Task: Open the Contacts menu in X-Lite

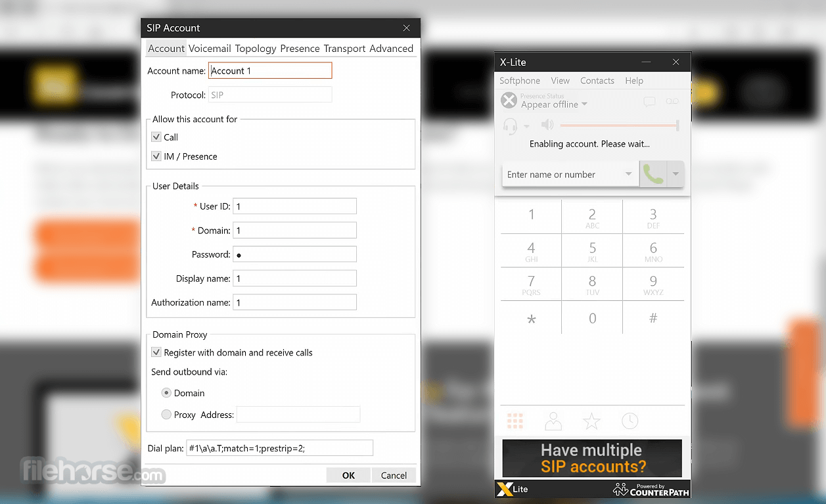Action: pos(597,81)
